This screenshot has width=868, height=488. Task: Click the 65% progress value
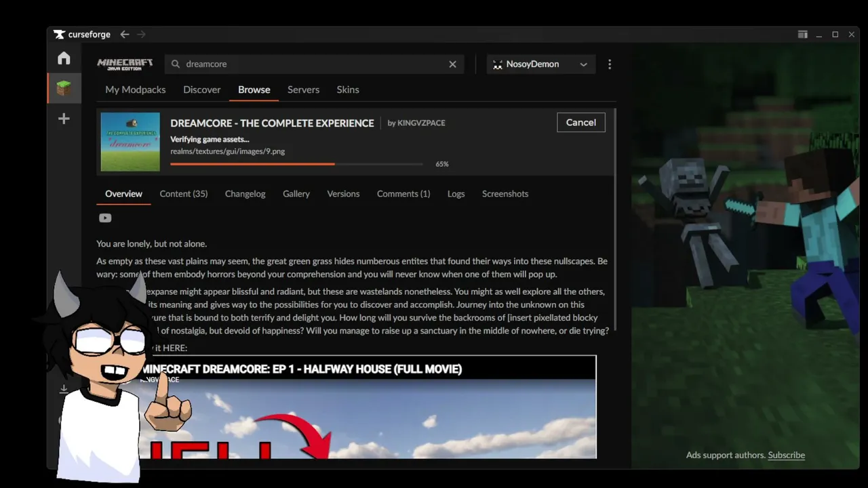coord(442,164)
